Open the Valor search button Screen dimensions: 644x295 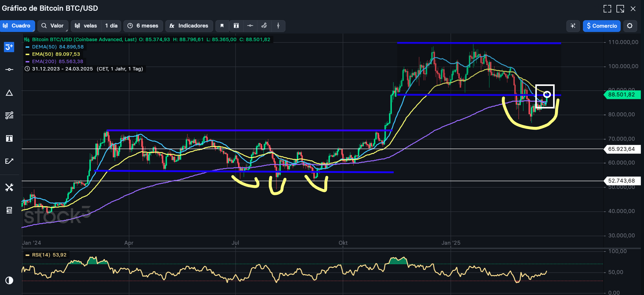[53, 26]
